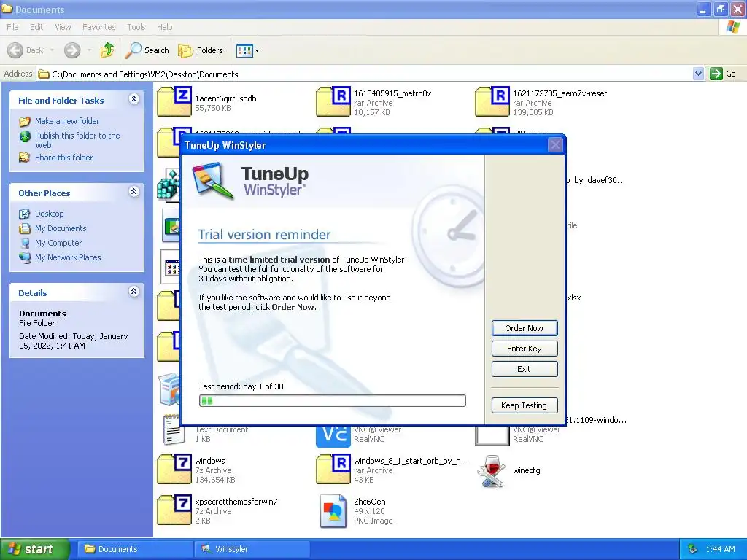The image size is (747, 560).
Task: Click the trial period progress bar
Action: coord(333,400)
